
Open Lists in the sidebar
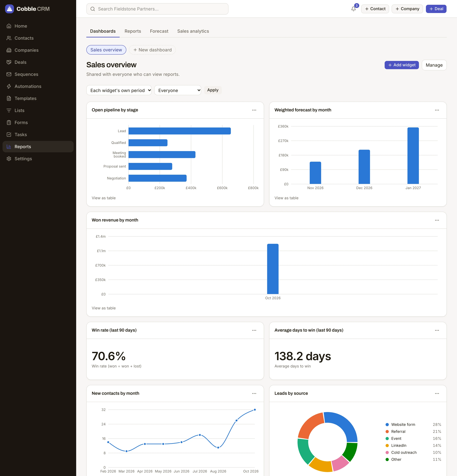(x=38, y=110)
